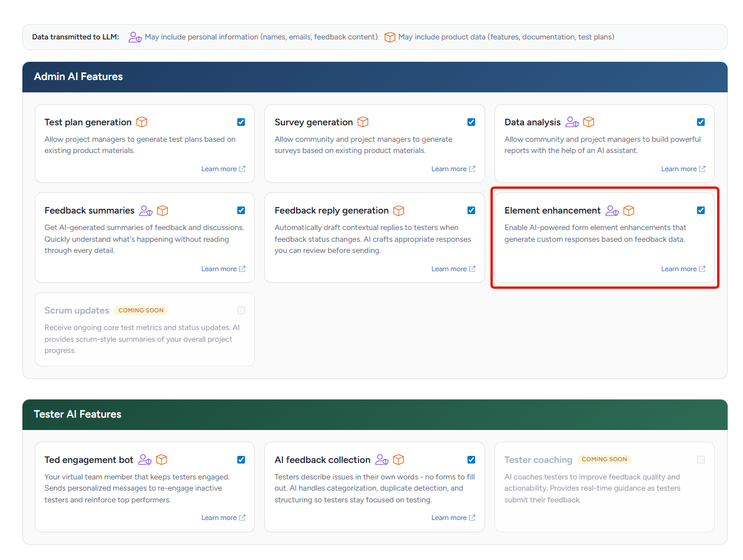Image resolution: width=743 pixels, height=560 pixels.
Task: Open Learn more for Survey generation
Action: [x=453, y=169]
